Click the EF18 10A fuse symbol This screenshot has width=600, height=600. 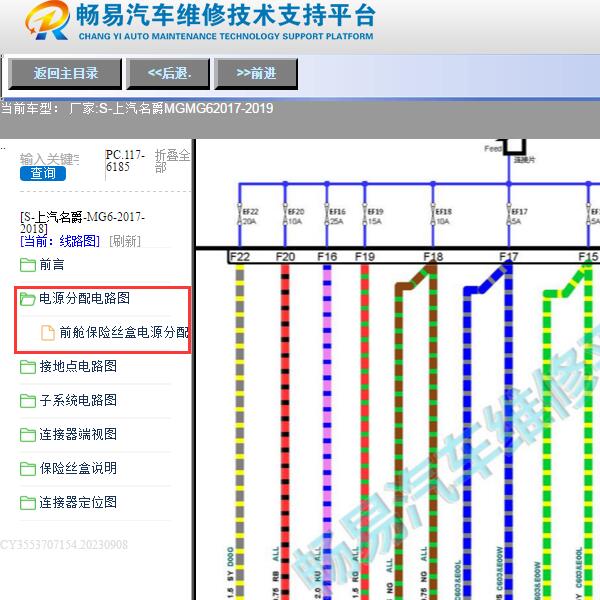tap(433, 215)
